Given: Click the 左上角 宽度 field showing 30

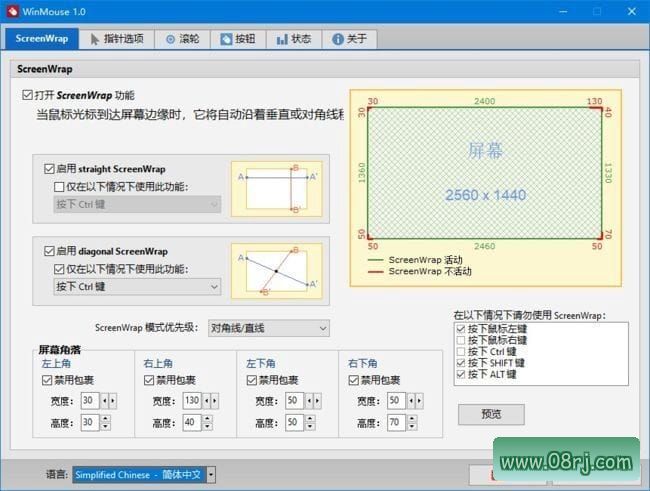Looking at the screenshot, I should [x=90, y=401].
